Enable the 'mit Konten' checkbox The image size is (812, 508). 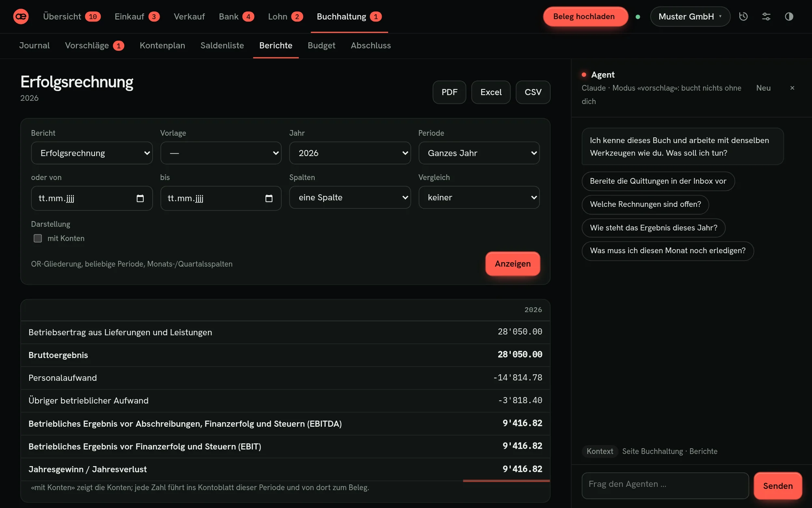coord(38,238)
